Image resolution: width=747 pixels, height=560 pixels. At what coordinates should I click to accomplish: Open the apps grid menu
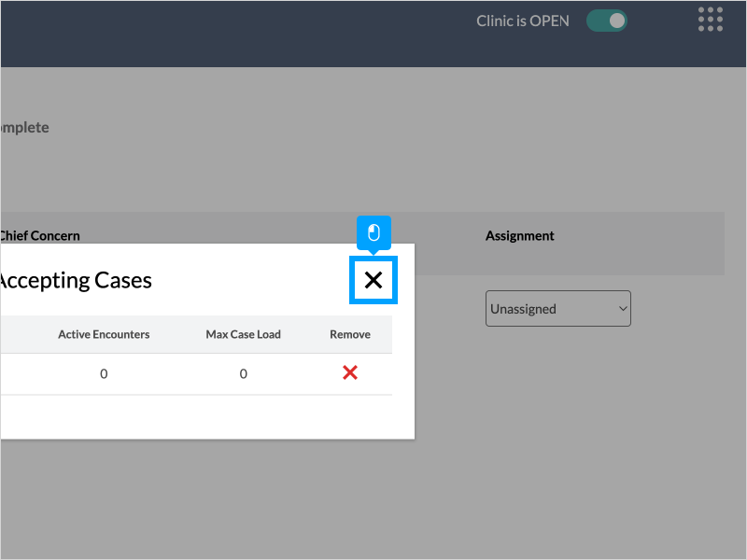point(711,20)
